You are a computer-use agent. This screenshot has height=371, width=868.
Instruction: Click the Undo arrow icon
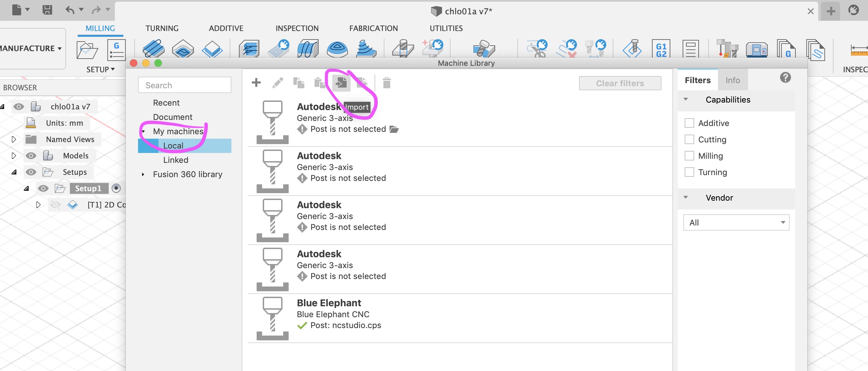70,10
